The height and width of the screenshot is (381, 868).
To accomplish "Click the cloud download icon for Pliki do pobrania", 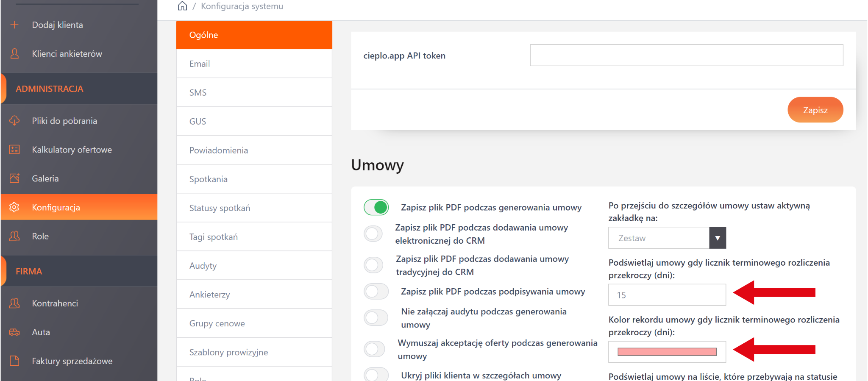I will (x=14, y=121).
